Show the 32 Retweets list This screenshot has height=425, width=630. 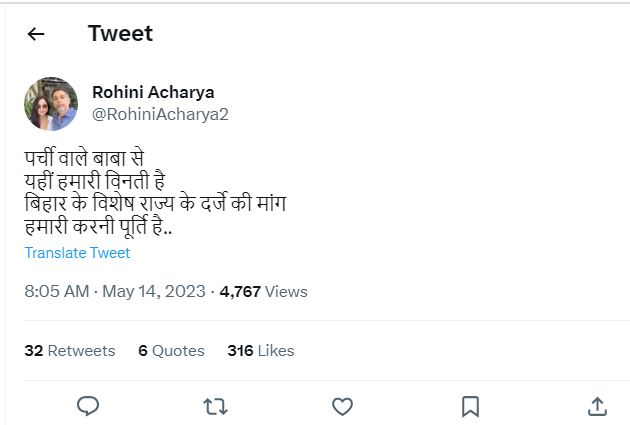(x=69, y=351)
